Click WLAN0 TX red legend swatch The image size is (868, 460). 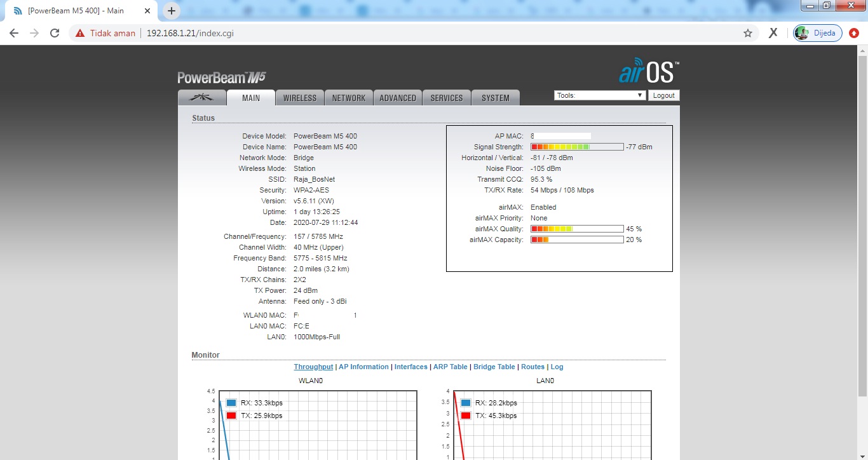point(231,416)
